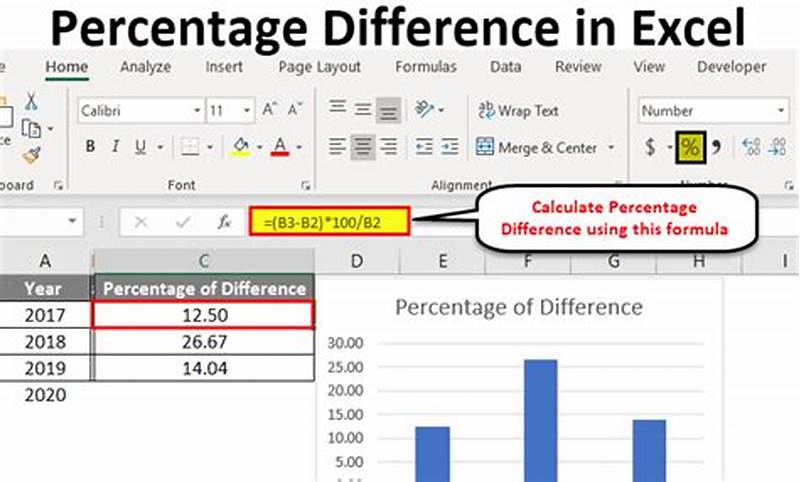Screen dimensions: 800x482
Task: Open Font dialog launcher
Action: [306, 186]
